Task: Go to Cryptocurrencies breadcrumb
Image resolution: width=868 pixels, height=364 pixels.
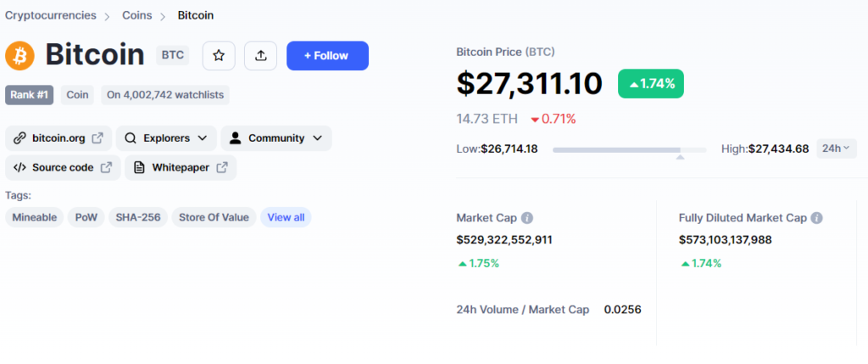Action: pyautogui.click(x=50, y=15)
